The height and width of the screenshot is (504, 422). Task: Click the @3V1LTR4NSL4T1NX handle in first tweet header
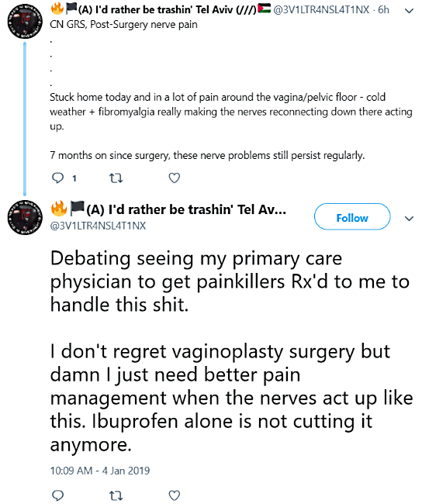coord(321,9)
